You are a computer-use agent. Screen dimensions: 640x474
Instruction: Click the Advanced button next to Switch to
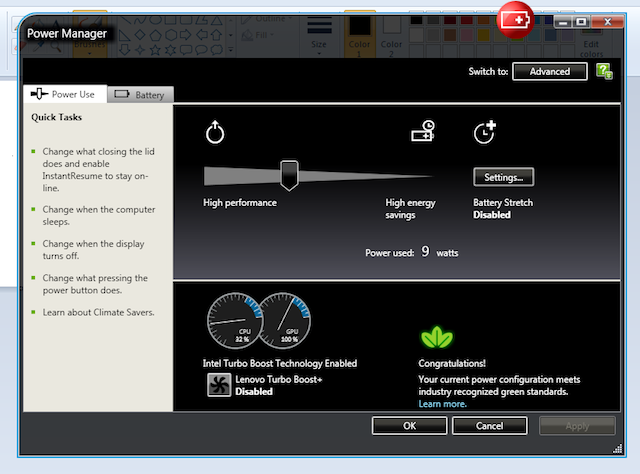[x=549, y=71]
